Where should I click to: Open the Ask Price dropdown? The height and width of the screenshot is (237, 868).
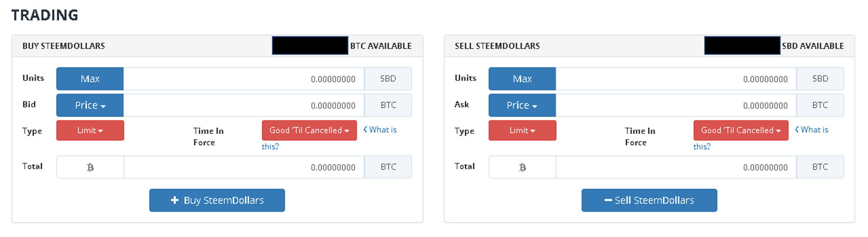tap(522, 105)
